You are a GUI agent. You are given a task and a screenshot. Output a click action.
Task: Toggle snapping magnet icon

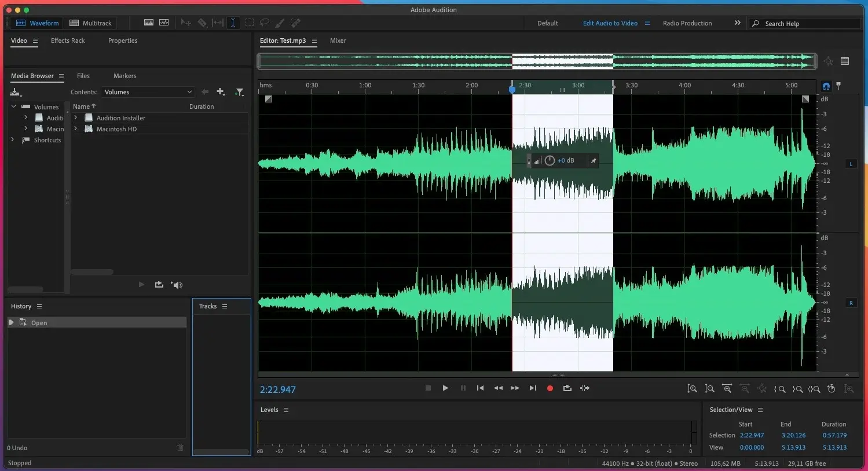click(x=826, y=86)
